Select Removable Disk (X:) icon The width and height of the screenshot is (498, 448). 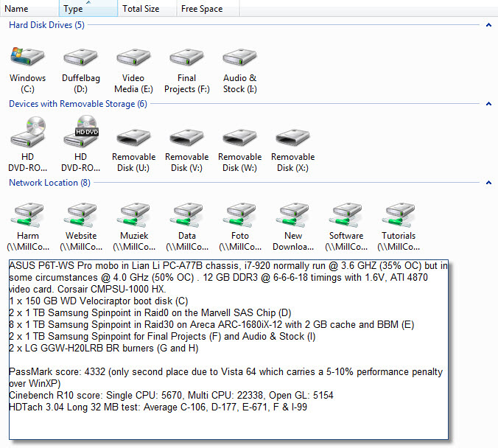point(292,137)
